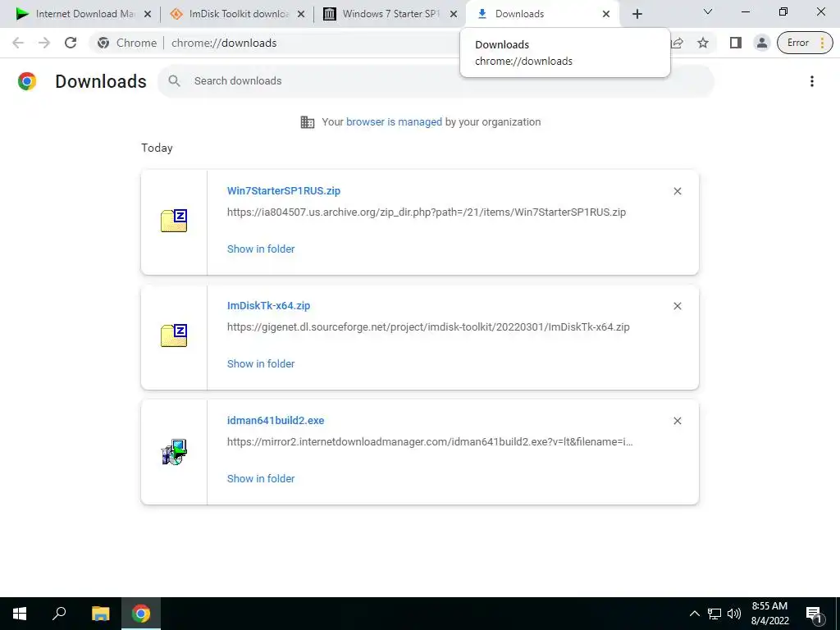Bookmark this page with star icon
The width and height of the screenshot is (840, 630).
click(703, 43)
